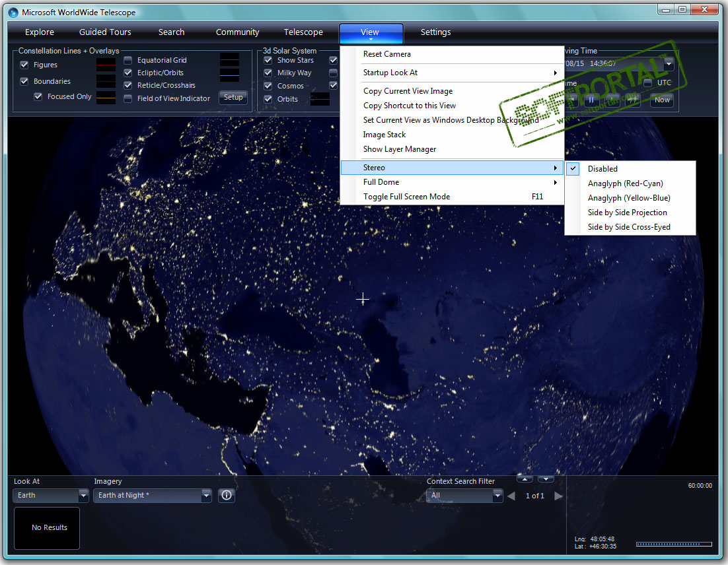
Task: Pick the 3d Solar System Orbits color swatch
Action: click(320, 99)
